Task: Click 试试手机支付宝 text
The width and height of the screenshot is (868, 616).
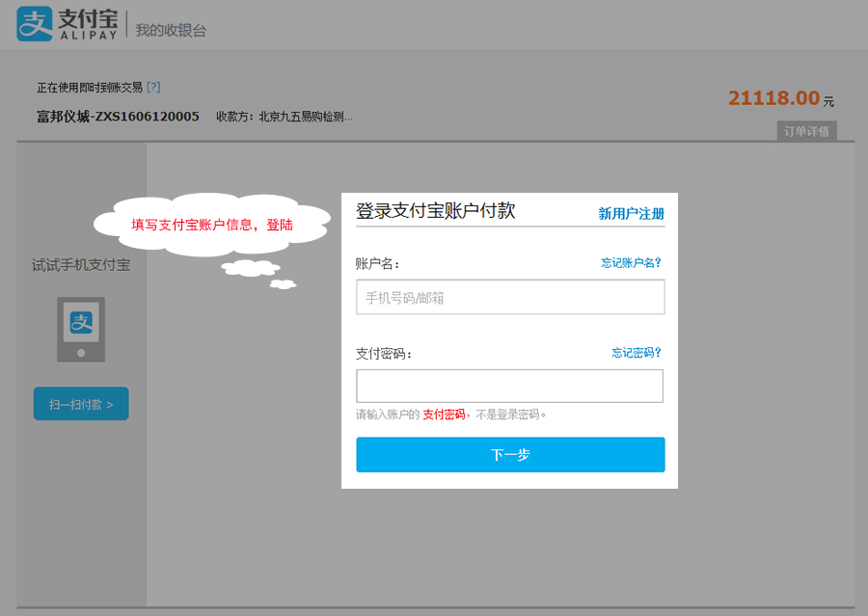Action: pyautogui.click(x=81, y=265)
